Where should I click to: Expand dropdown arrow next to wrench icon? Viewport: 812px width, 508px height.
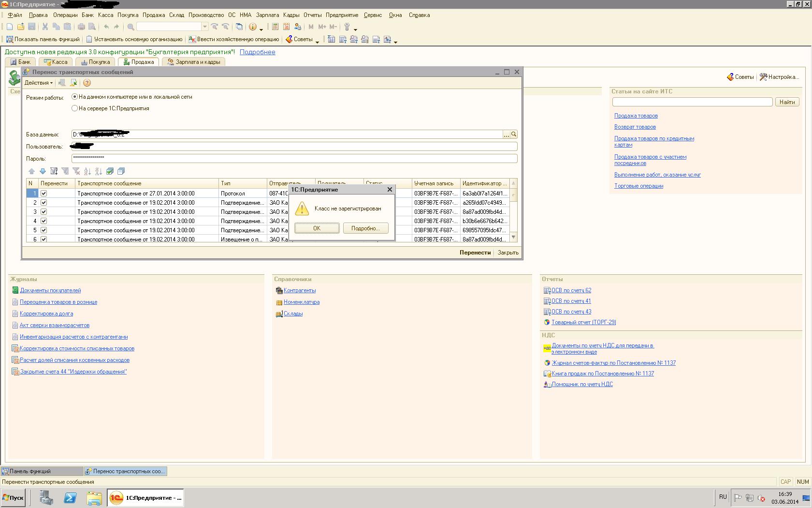point(355,29)
